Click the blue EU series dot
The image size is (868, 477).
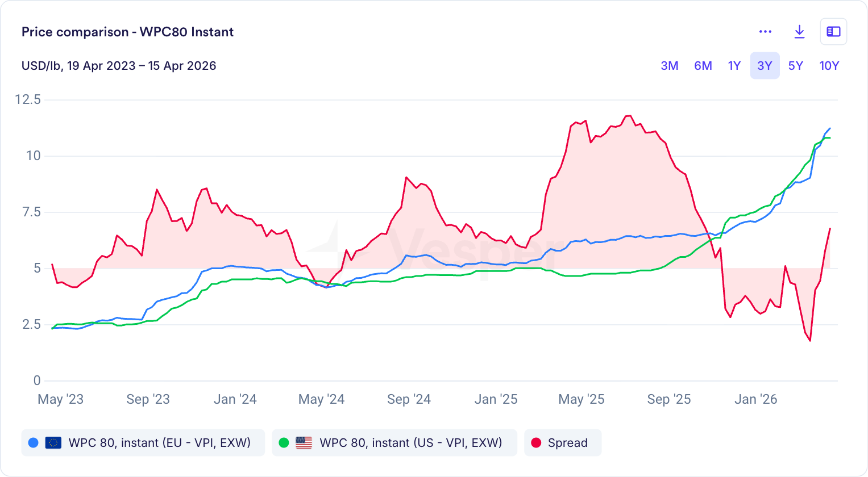[x=33, y=443]
